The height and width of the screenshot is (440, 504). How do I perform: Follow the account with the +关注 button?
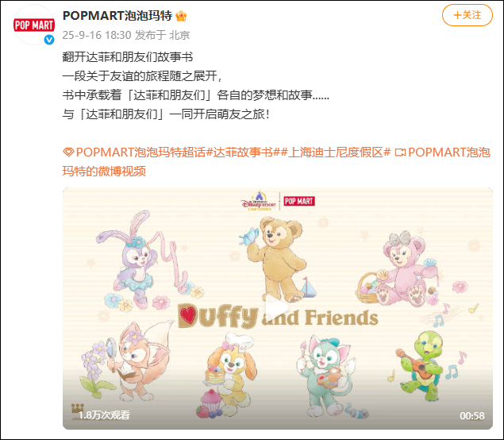click(x=467, y=15)
